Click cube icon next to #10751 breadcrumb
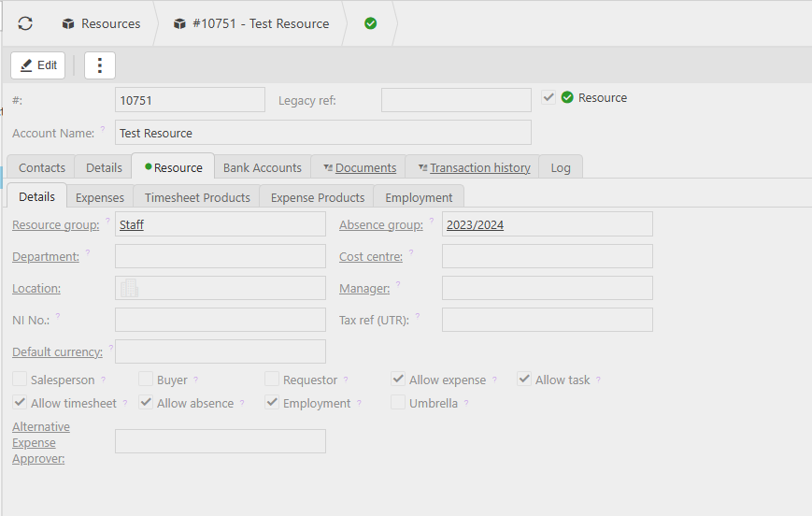This screenshot has height=516, width=812. point(179,23)
